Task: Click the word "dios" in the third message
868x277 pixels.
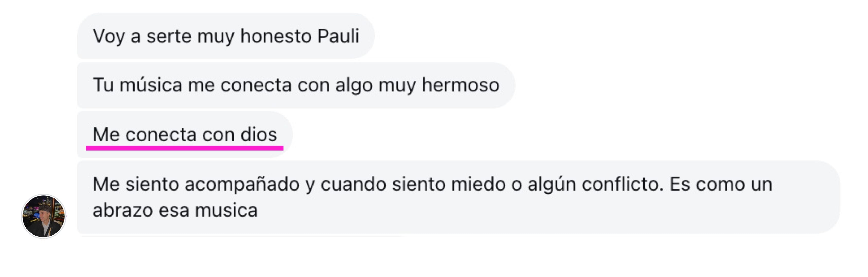Action: click(x=259, y=134)
